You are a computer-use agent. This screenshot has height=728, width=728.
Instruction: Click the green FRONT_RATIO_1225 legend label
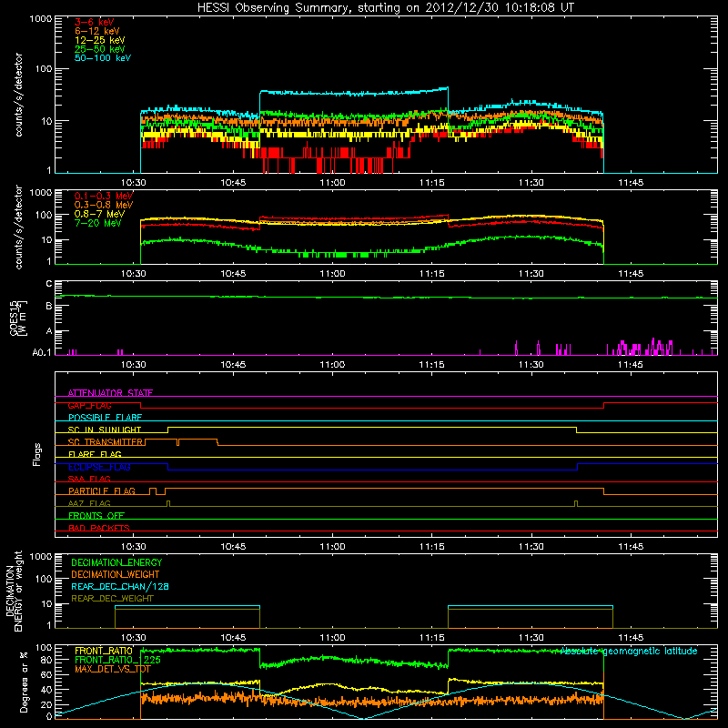tap(117, 660)
